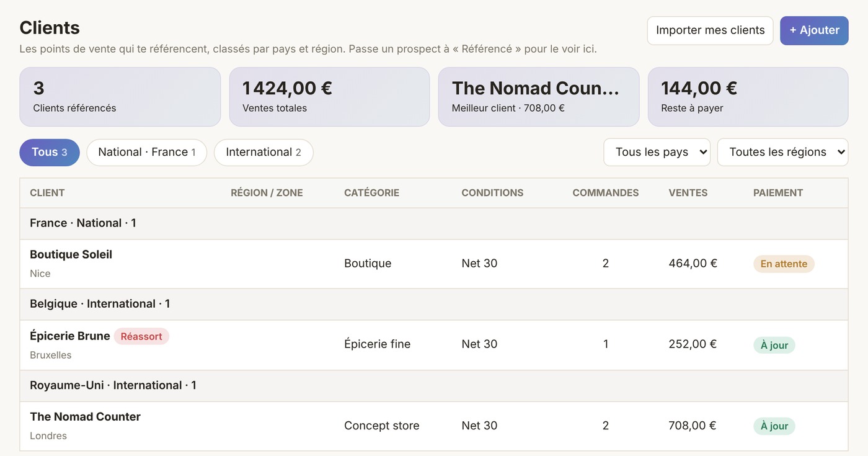Click the Royaume-Uni · International group row
The image size is (868, 456).
434,386
